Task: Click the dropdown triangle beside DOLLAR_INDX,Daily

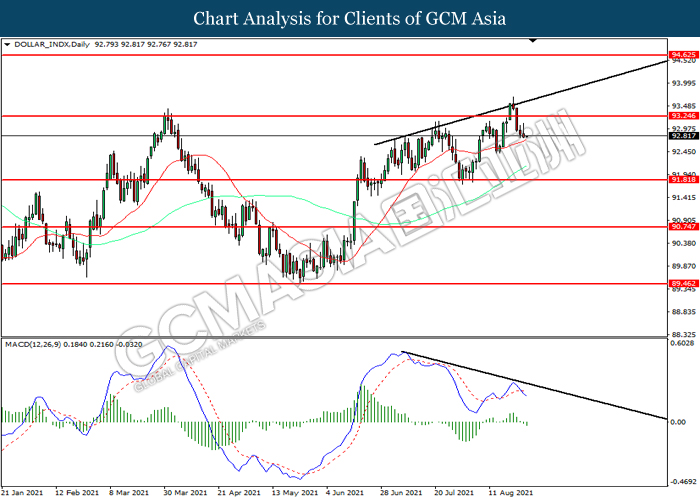Action: (x=9, y=45)
